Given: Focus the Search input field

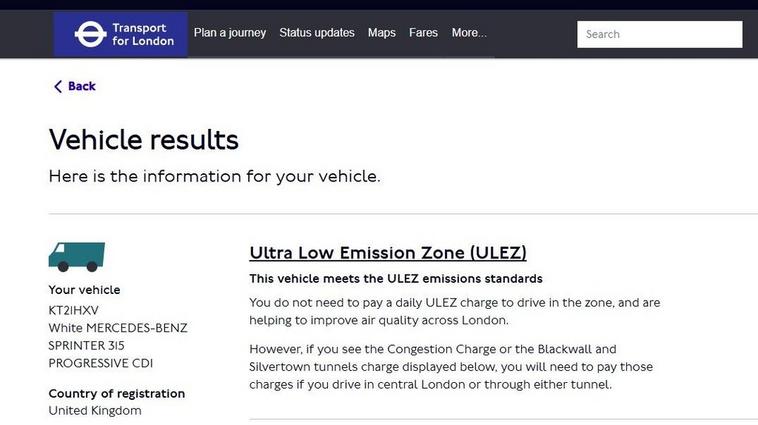Looking at the screenshot, I should tap(659, 34).
